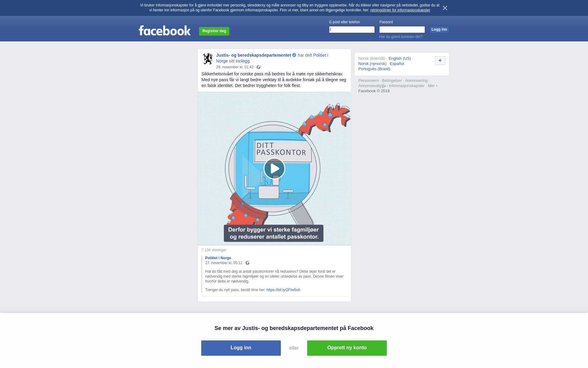588x368 pixels.
Task: Click the globe privacy icon near 28. november
Action: (x=258, y=67)
